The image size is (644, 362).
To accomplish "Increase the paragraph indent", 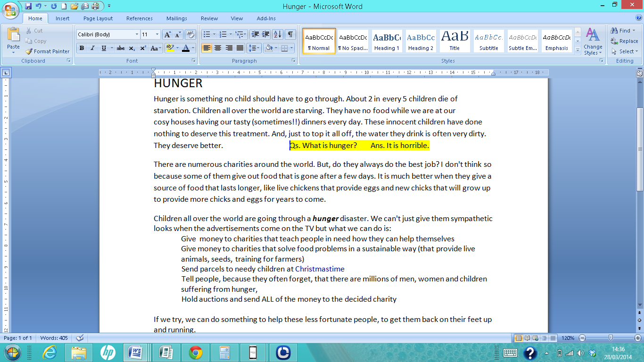I will [266, 34].
